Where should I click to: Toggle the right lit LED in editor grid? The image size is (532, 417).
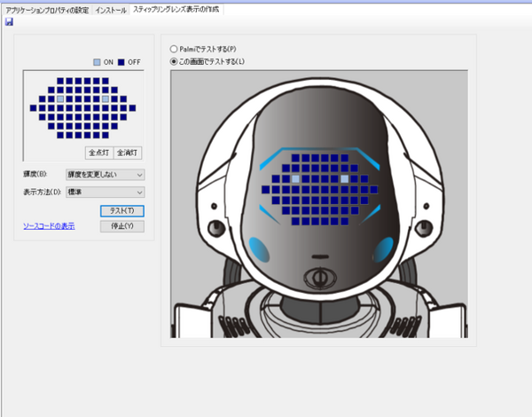[x=105, y=98]
